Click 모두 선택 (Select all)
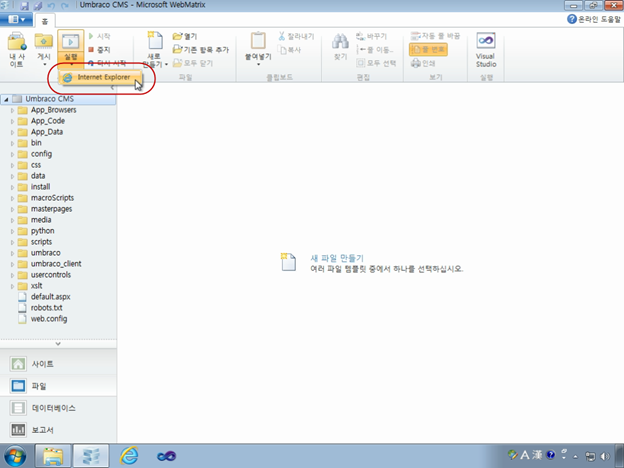The height and width of the screenshot is (468, 624). 376,63
